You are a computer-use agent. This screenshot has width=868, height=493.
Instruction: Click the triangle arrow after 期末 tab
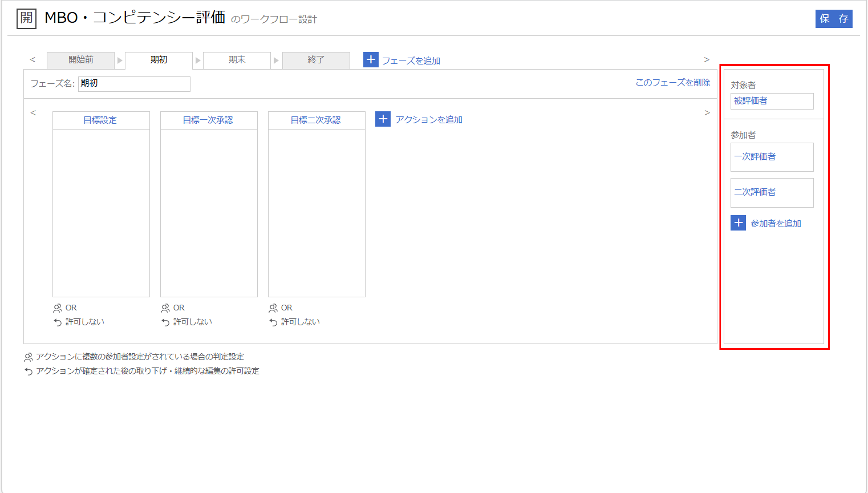(276, 61)
